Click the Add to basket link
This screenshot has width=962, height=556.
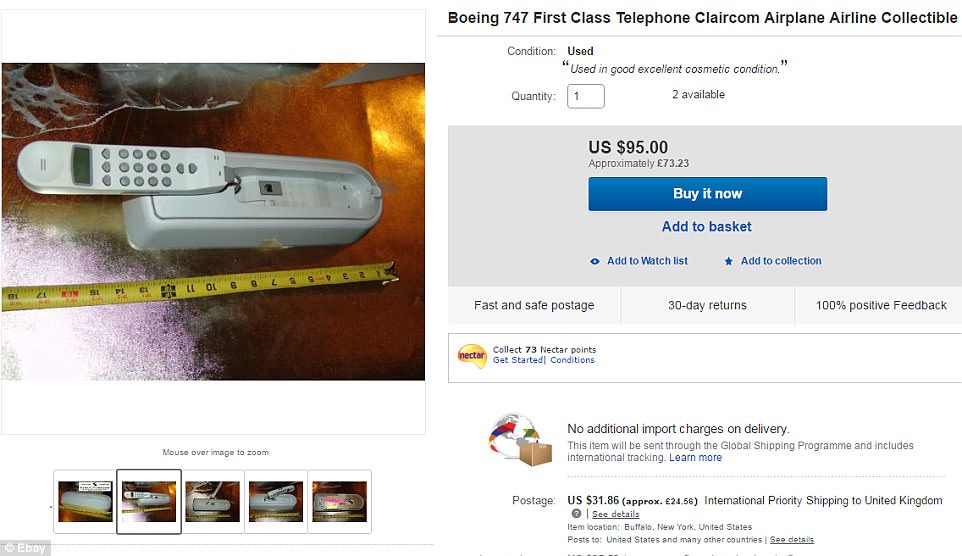[707, 227]
